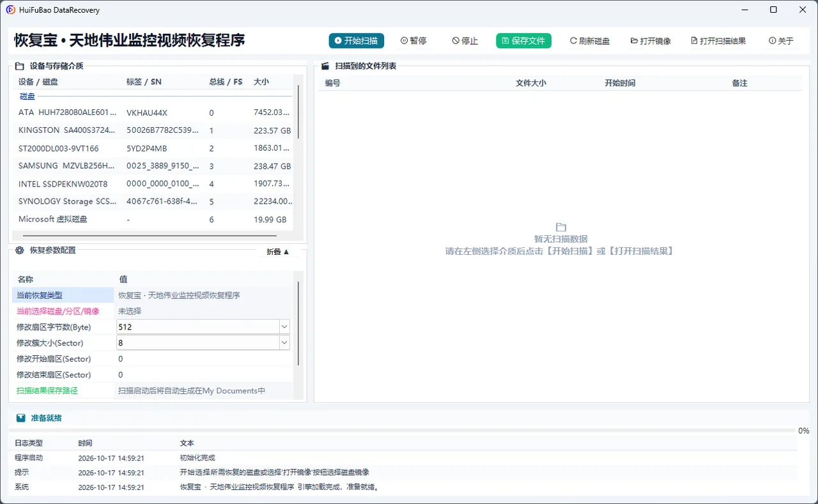Click the 修改开始扇区 value field
Screen dimensions: 818x504
pyautogui.click(x=204, y=359)
